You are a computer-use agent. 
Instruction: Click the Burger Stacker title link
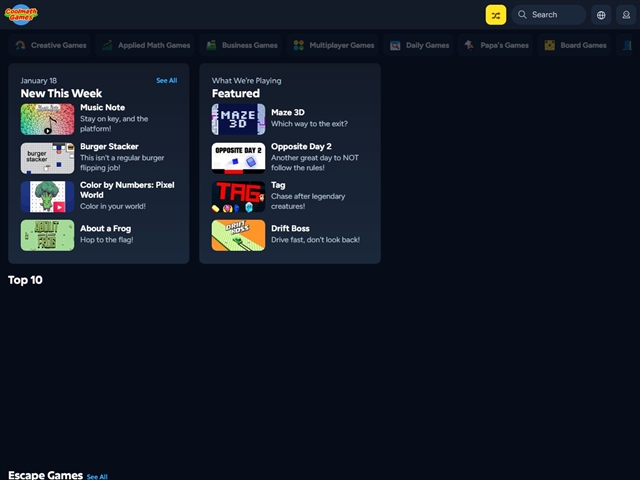coord(109,146)
